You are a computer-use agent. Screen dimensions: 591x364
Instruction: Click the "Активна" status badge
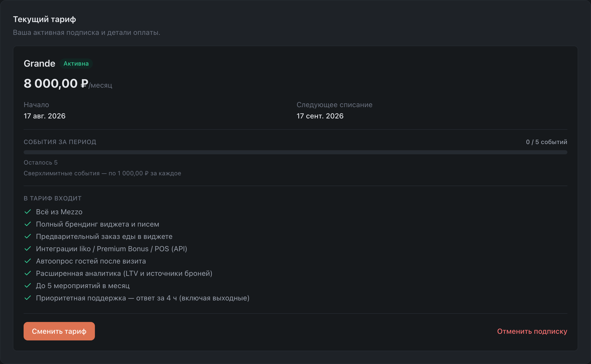(76, 64)
